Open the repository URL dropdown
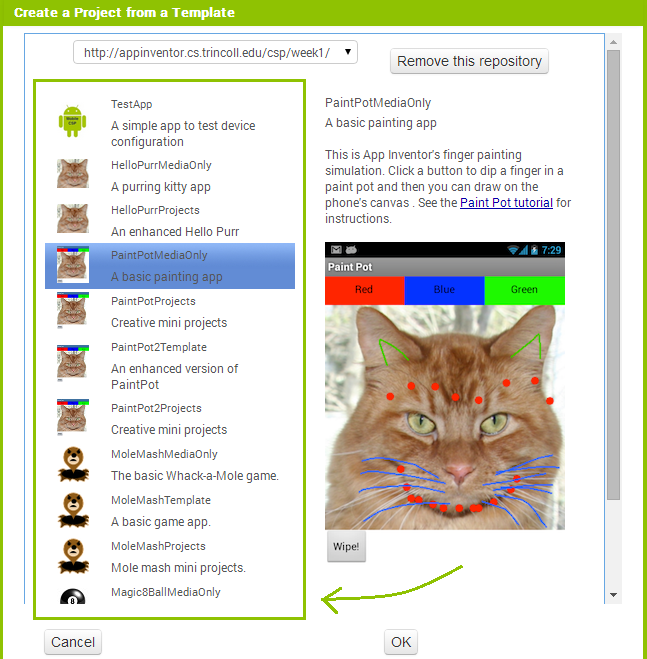647x659 pixels. [x=215, y=52]
